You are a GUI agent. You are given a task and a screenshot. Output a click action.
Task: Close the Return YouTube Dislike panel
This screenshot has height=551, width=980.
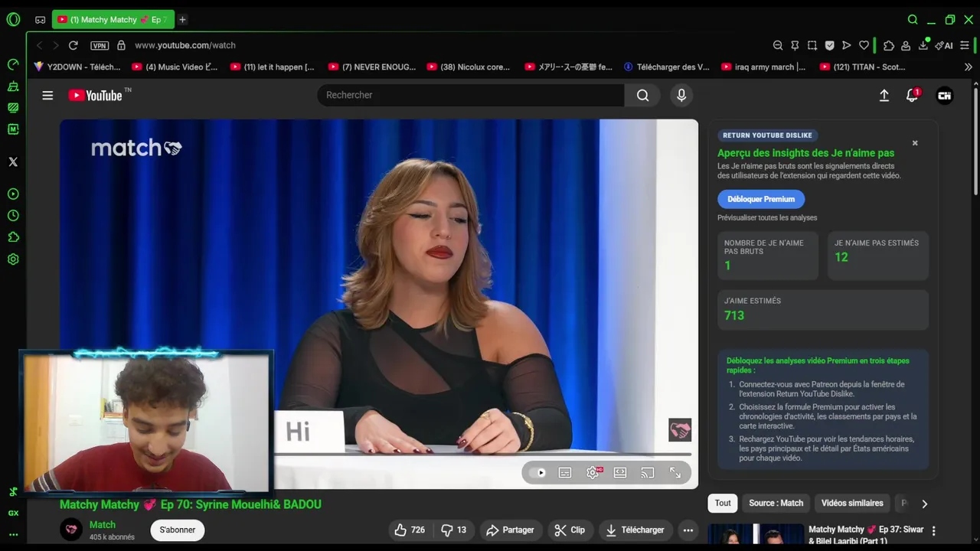pyautogui.click(x=915, y=143)
